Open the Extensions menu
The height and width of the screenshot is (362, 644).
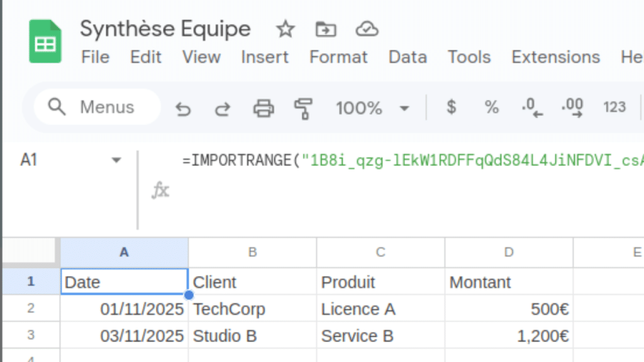tap(556, 57)
